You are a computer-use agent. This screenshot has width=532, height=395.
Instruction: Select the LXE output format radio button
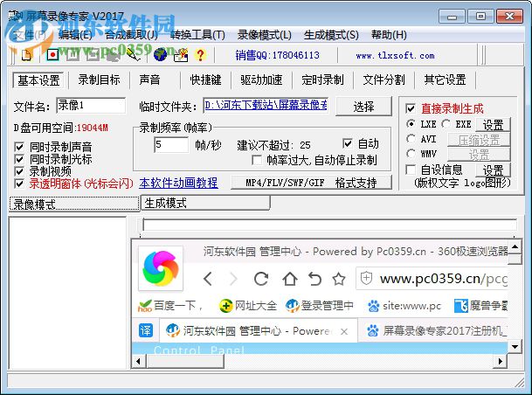[x=411, y=124]
